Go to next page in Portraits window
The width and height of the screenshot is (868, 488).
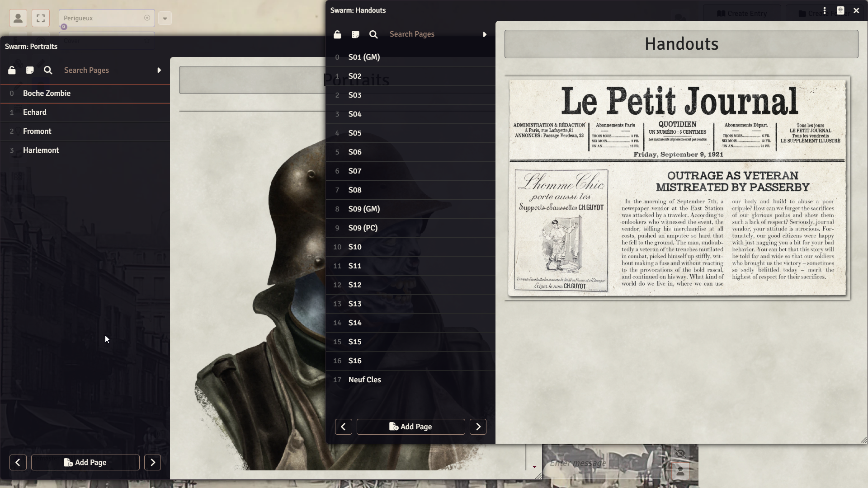[x=153, y=463]
